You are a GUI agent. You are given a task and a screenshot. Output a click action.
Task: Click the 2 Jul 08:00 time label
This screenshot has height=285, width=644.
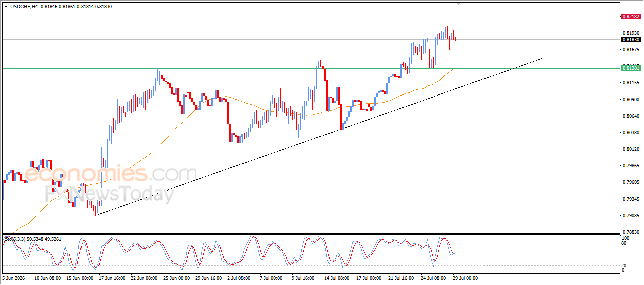coord(239,277)
